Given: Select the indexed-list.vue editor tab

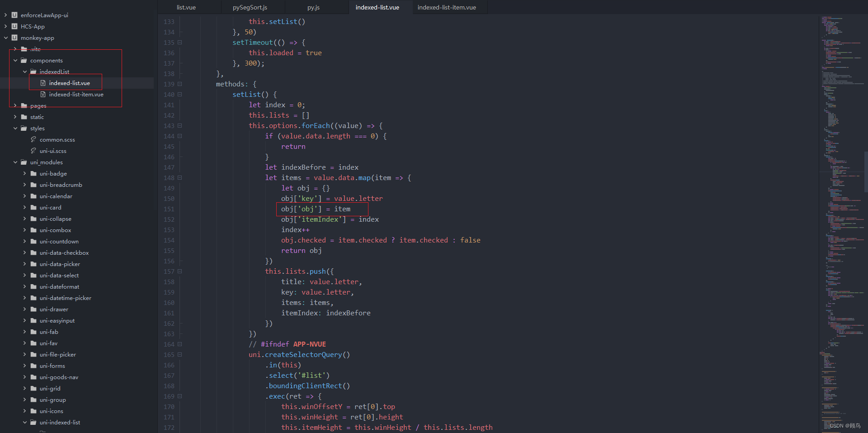Looking at the screenshot, I should [x=377, y=7].
